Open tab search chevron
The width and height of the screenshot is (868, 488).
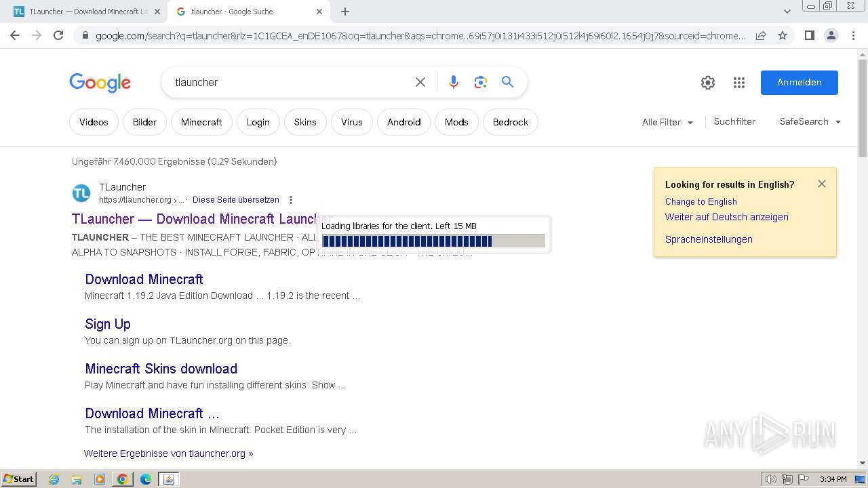(x=787, y=12)
